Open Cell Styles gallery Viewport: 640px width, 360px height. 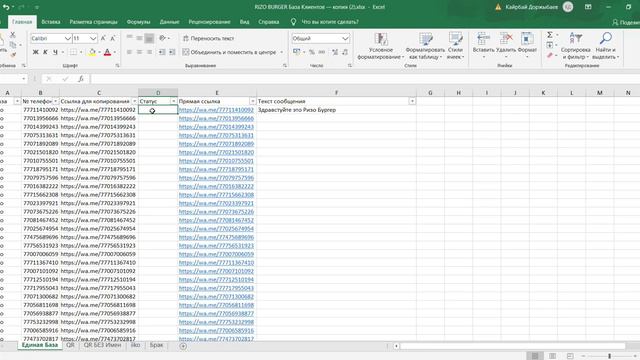[455, 46]
